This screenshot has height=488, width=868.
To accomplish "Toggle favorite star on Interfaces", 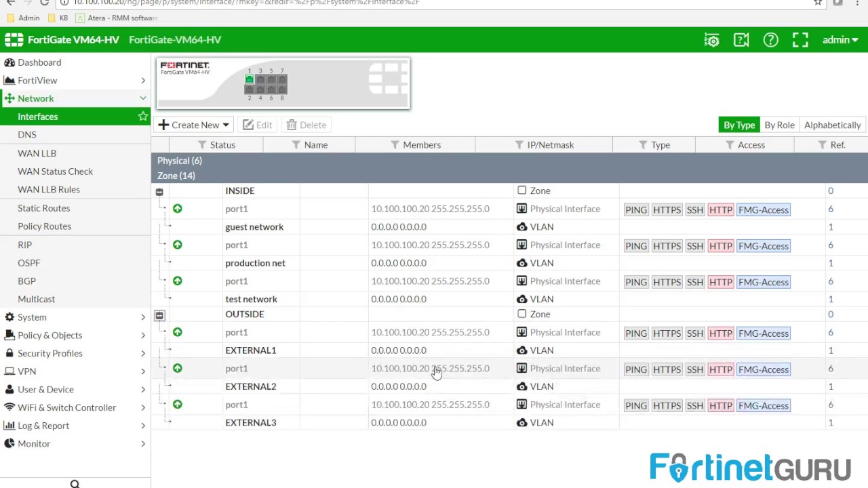I will point(142,117).
